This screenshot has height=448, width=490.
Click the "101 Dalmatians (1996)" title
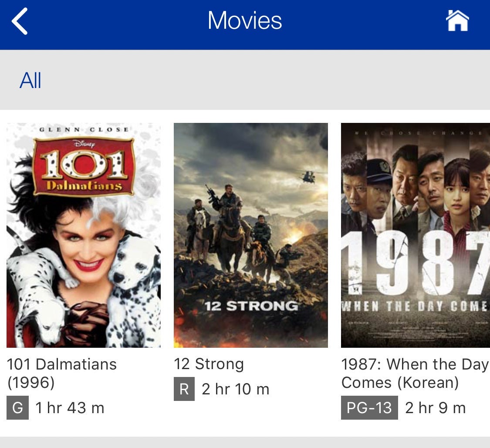tap(62, 373)
